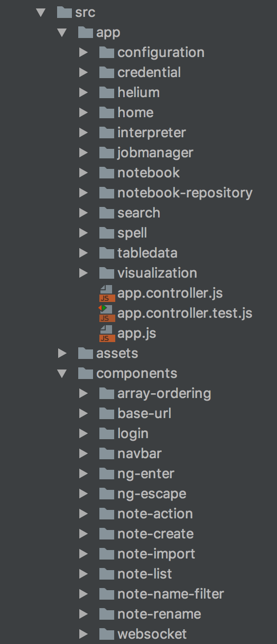
Task: Select the app.js file name
Action: click(137, 334)
